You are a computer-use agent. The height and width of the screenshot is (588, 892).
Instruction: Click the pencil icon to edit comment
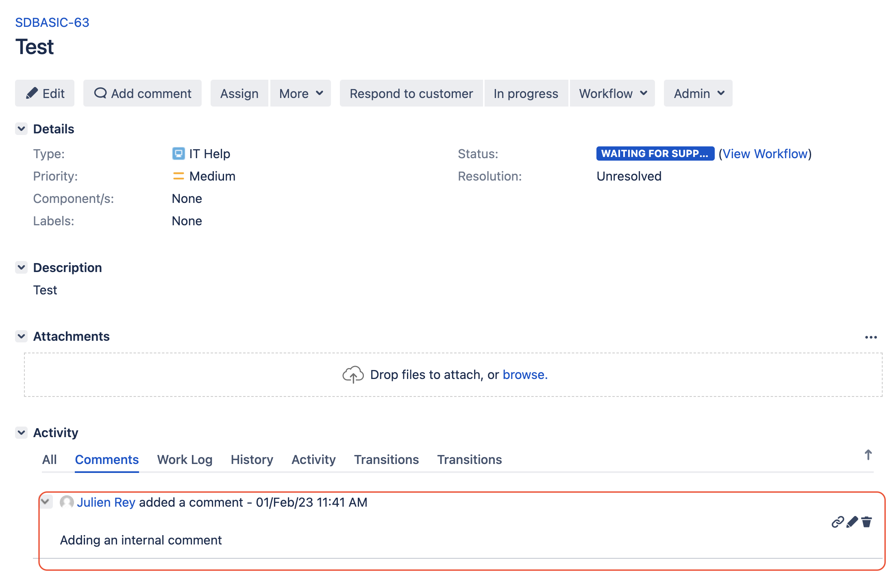click(x=852, y=522)
